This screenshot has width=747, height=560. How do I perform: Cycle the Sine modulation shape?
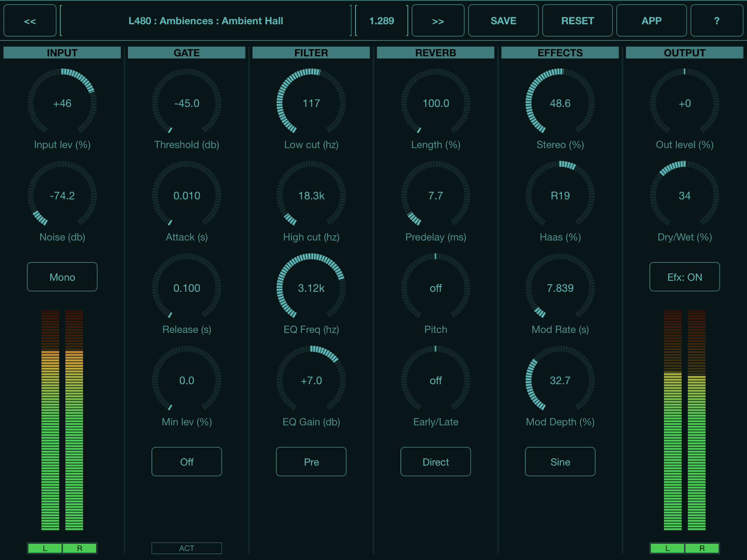(560, 462)
